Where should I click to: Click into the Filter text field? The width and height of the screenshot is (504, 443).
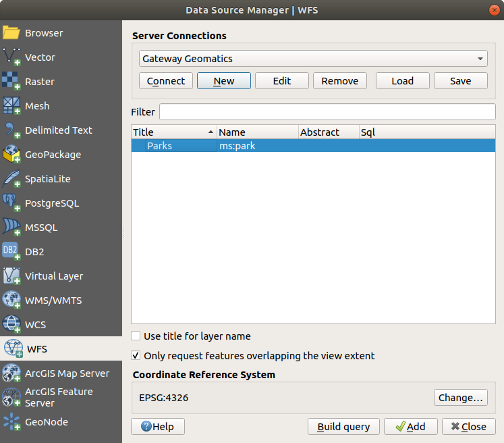[x=327, y=112]
